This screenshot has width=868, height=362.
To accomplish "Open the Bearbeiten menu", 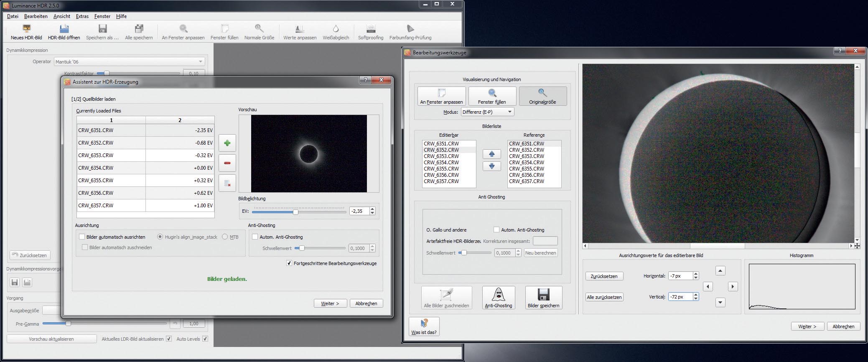I will [x=36, y=16].
